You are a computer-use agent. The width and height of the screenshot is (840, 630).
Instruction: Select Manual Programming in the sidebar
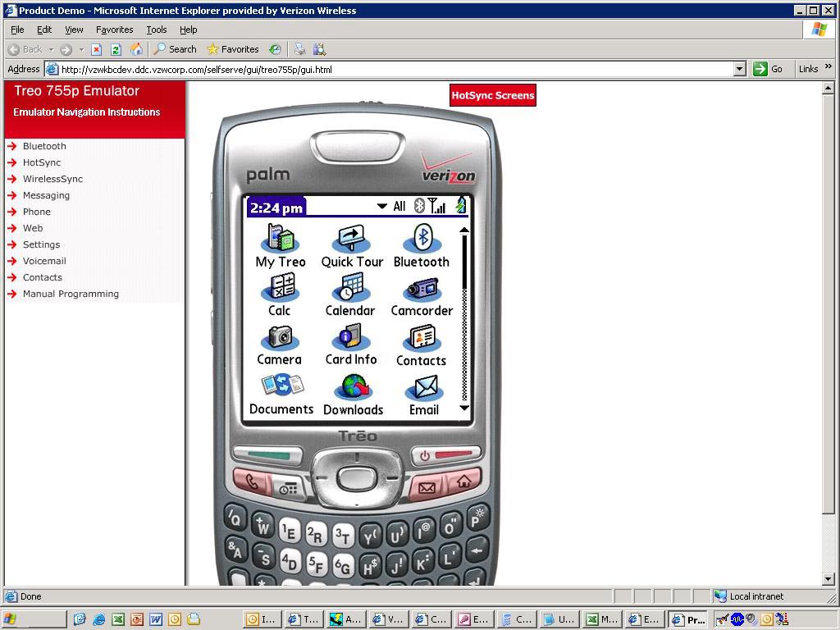point(71,294)
